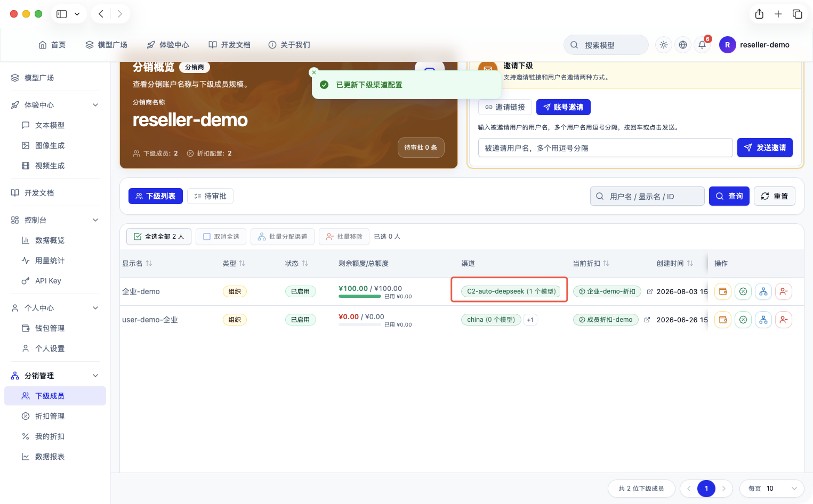
Task: Click remove member icon for 企业-demo row
Action: [x=784, y=291]
